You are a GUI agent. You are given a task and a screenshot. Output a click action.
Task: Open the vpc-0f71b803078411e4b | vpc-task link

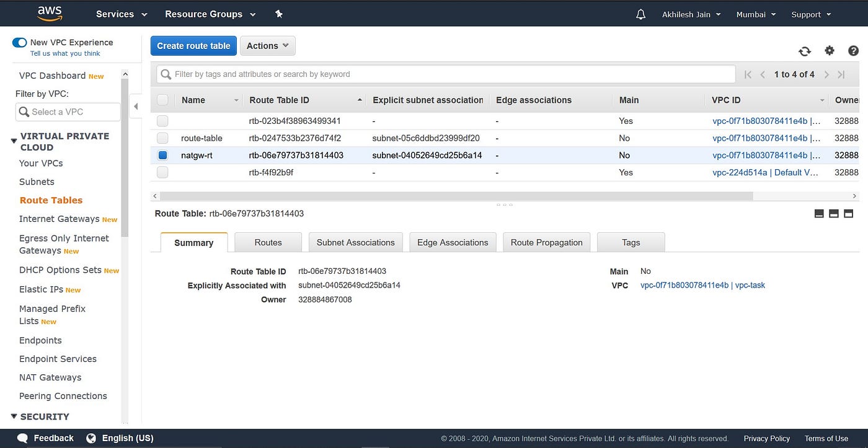coord(703,286)
